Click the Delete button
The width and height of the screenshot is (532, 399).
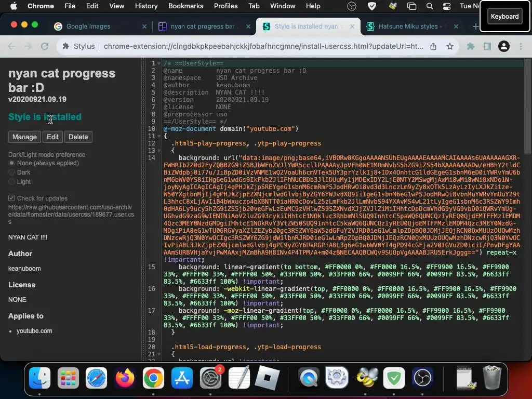(x=78, y=137)
